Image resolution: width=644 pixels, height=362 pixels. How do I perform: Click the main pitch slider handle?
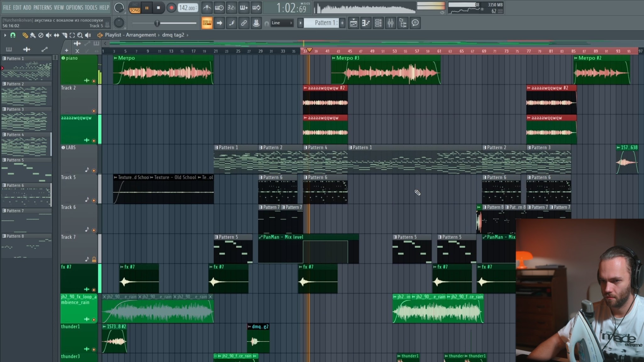pyautogui.click(x=157, y=23)
